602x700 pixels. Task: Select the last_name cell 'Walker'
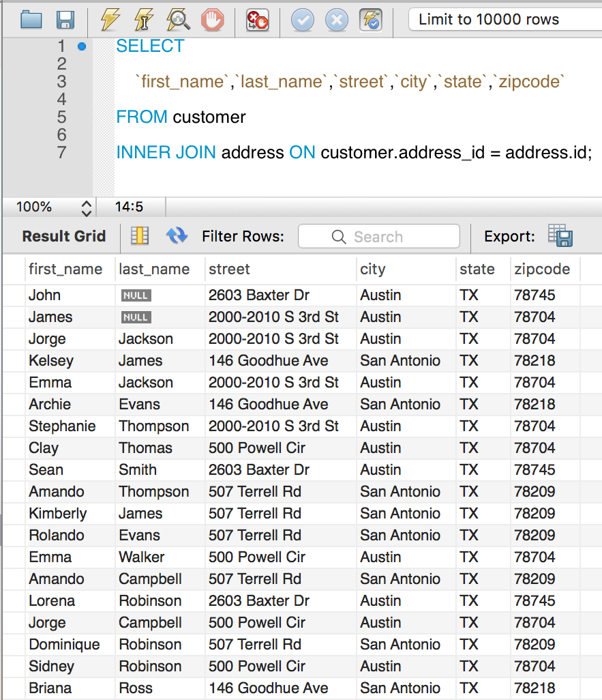[160, 557]
